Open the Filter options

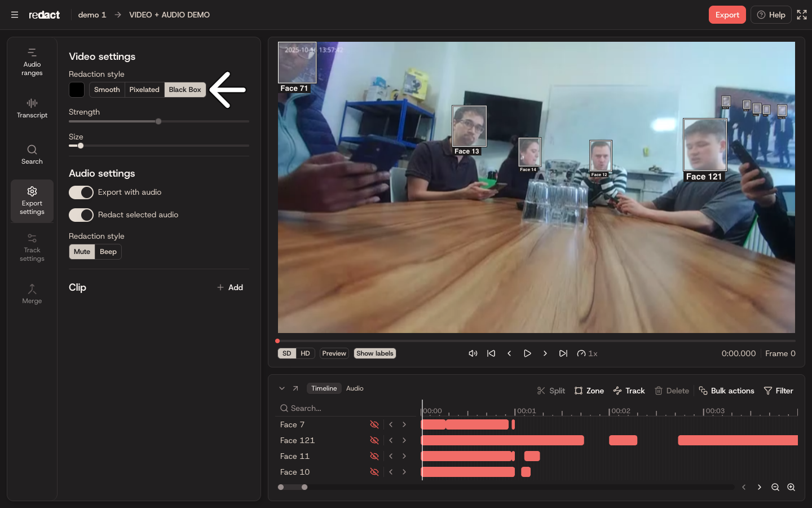(778, 391)
